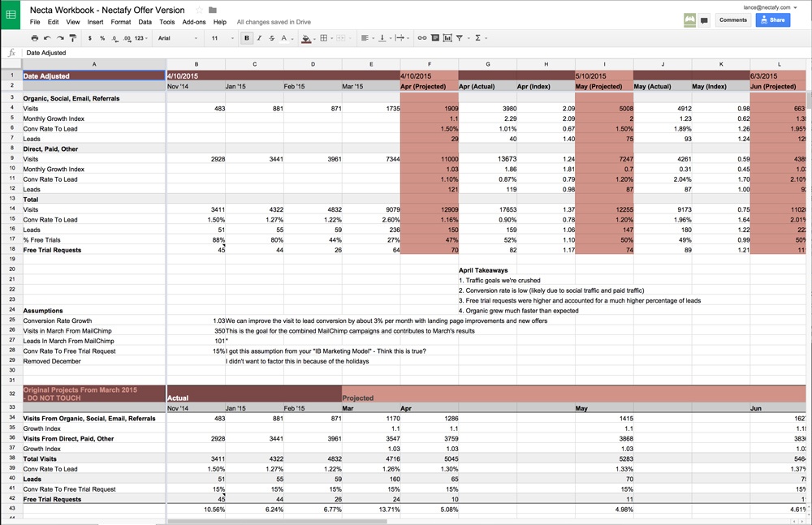Open the comment bubble icon near Comments

coord(704,21)
